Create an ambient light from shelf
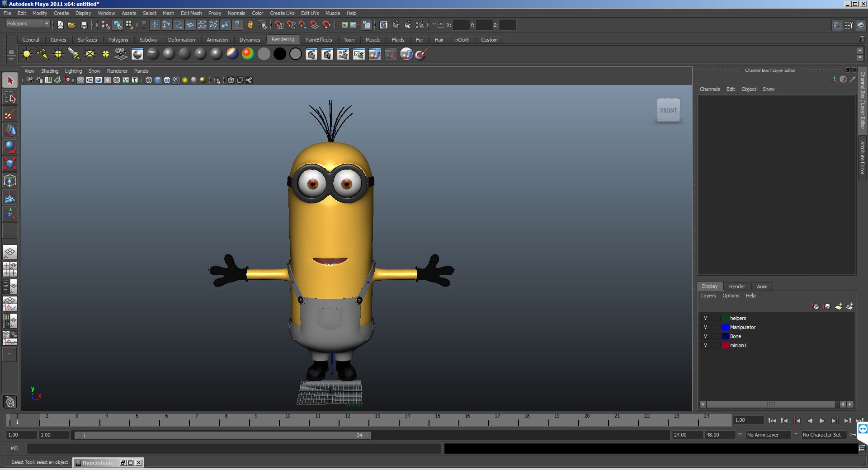 tap(27, 54)
